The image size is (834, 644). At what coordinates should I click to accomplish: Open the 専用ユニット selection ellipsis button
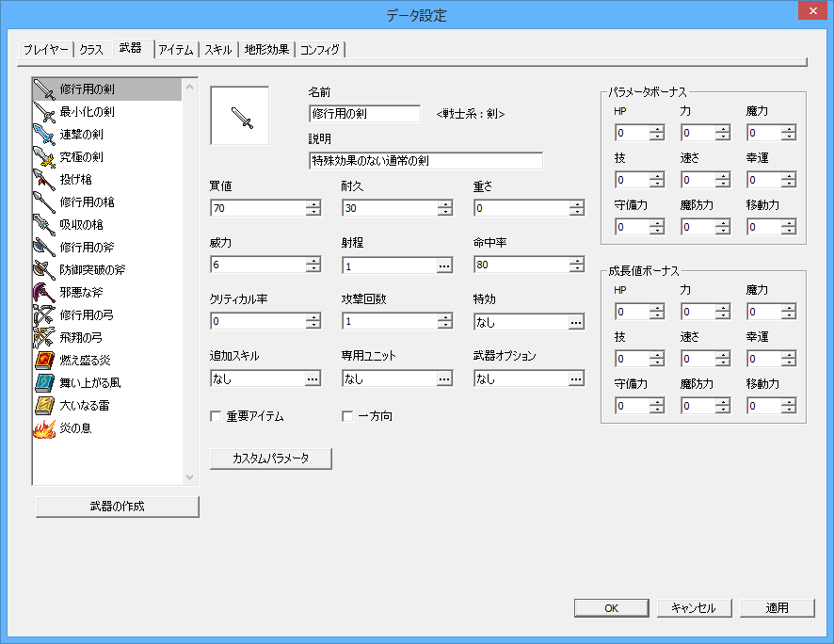(x=444, y=378)
